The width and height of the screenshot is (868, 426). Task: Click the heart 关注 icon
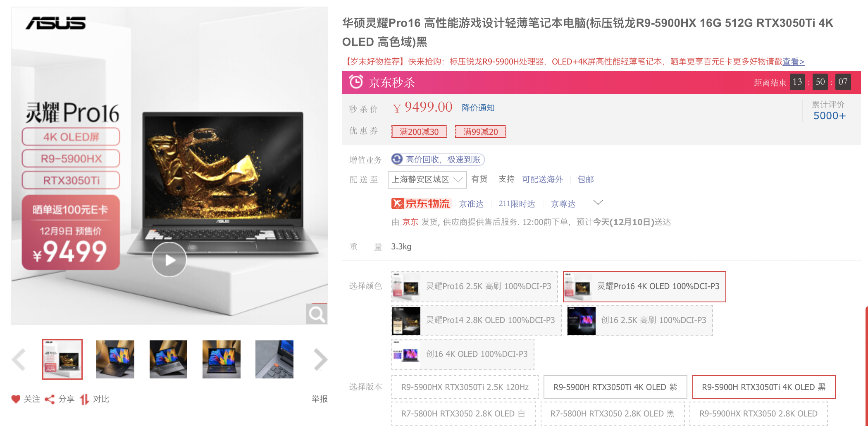coord(16,399)
